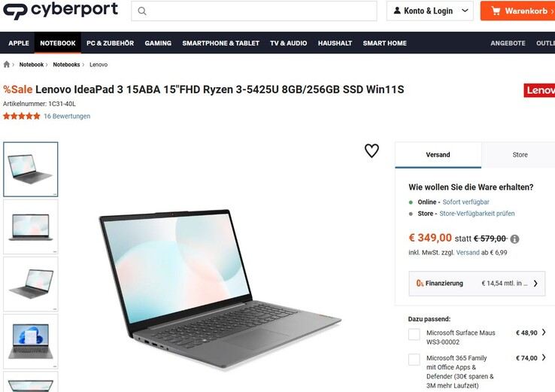Click Store-Verfügbarkeit prüfen link
The height and width of the screenshot is (392, 555).
[x=477, y=214]
